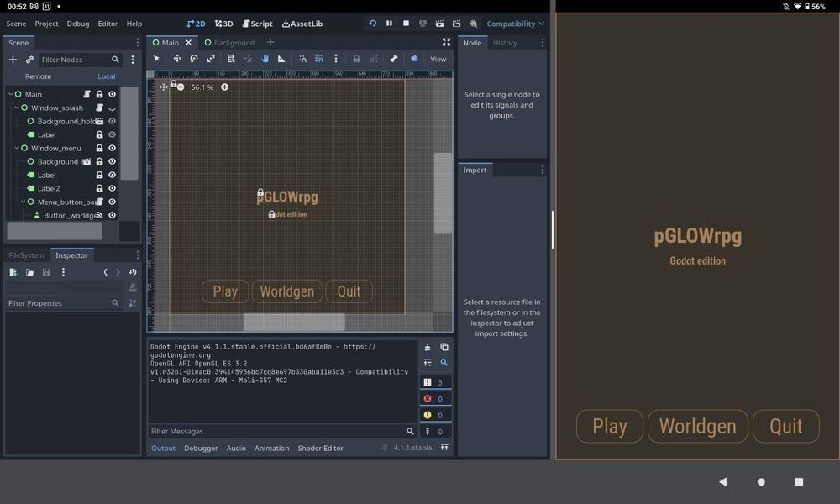Activate the Pan (hand) tool
The width and height of the screenshot is (840, 504).
(265, 59)
